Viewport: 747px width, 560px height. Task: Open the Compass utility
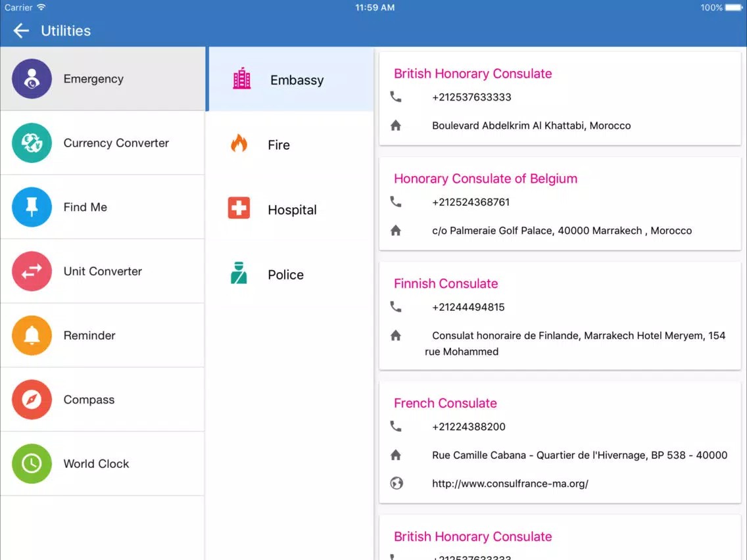tap(103, 400)
